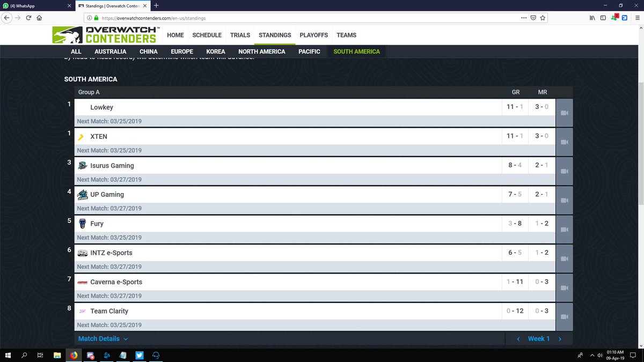Viewport: 644px width, 362px height.
Task: Reload the page
Action: (x=29, y=18)
